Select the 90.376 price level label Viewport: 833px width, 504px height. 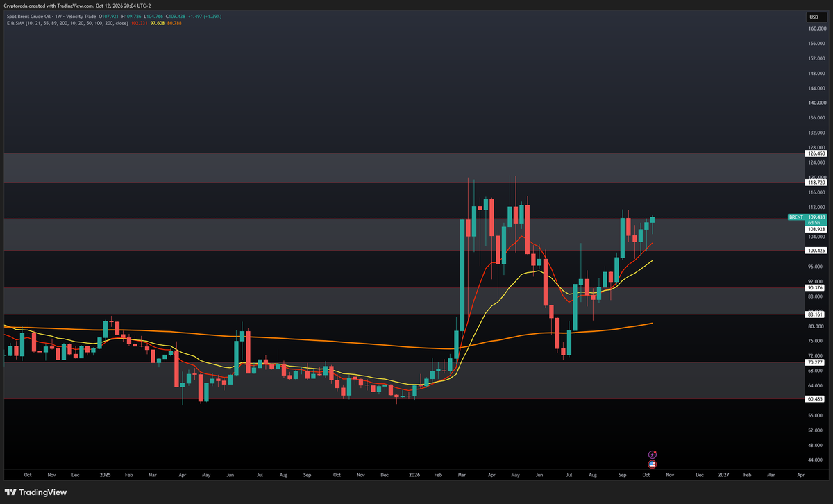click(x=816, y=287)
